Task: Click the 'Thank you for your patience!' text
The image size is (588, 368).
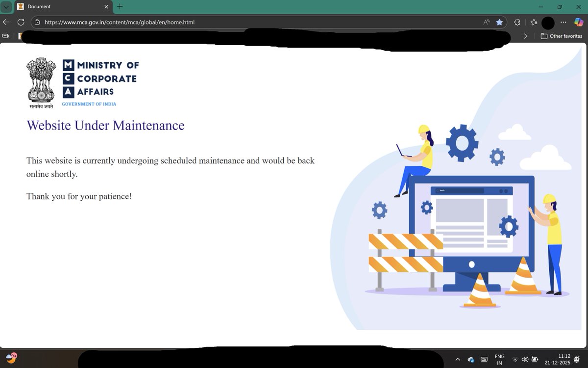Action: click(x=79, y=196)
